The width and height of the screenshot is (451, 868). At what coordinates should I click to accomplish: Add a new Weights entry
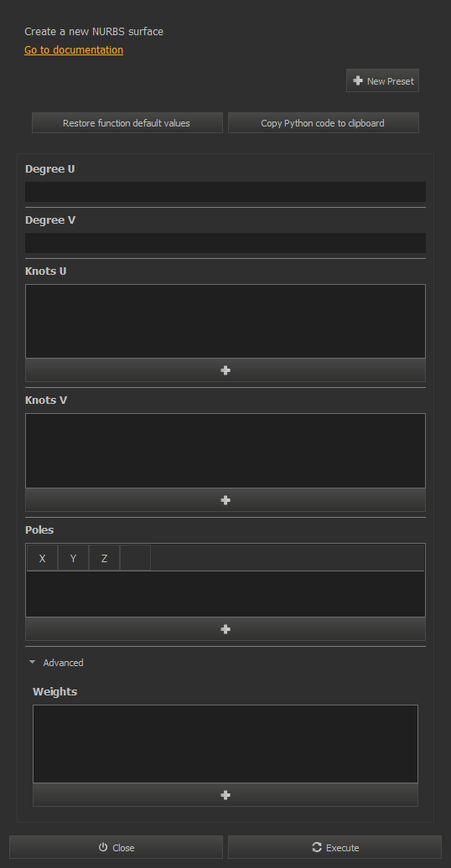click(x=225, y=795)
